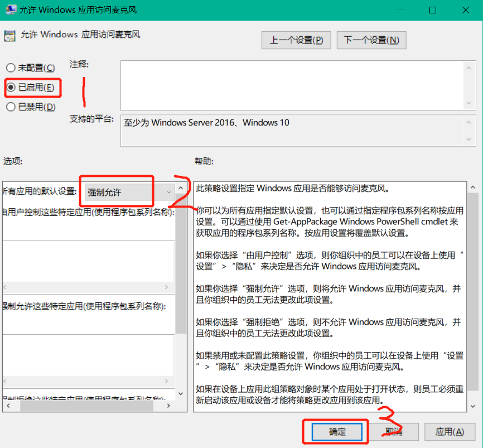The height and width of the screenshot is (448, 483).
Task: Click the policy setting icon beside heading
Action: click(9, 36)
